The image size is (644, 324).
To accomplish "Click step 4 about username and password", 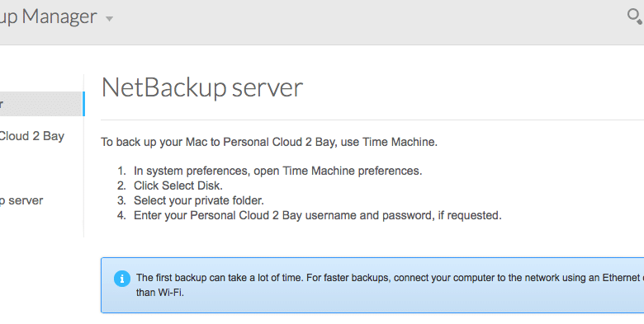I will point(318,215).
